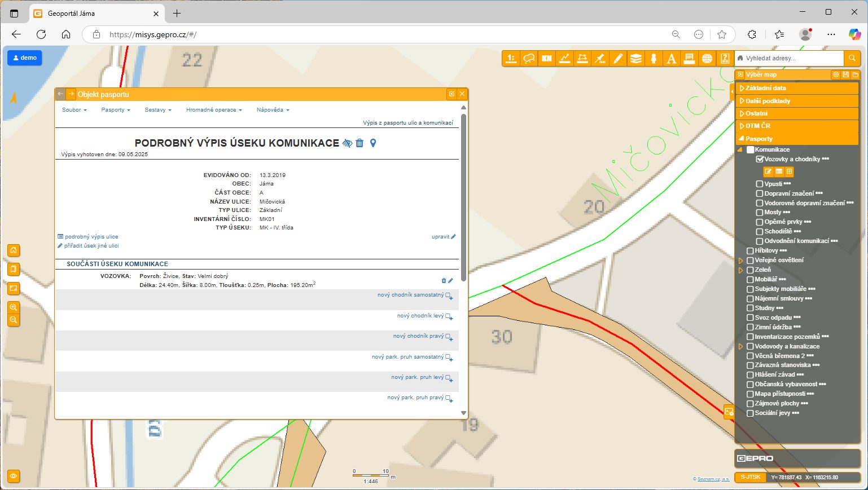
Task: Click the eye icon at bottom-left of map
Action: coord(14,476)
